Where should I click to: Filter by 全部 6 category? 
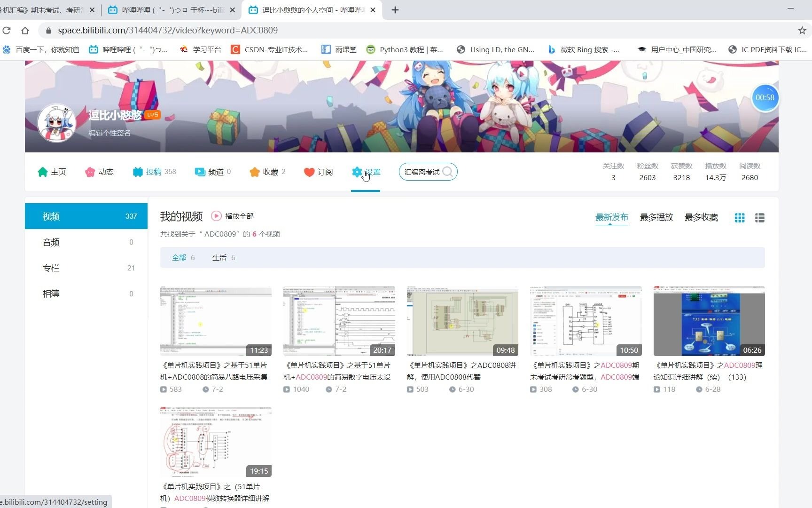pos(183,258)
